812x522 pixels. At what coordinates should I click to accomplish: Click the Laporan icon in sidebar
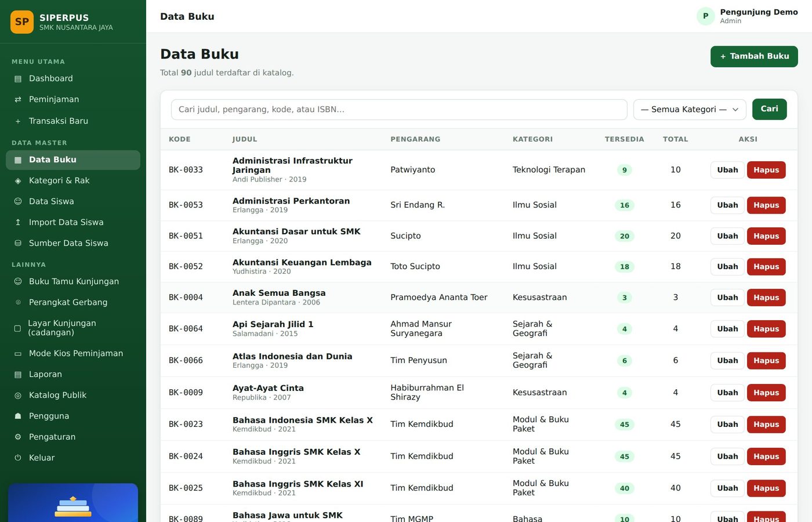click(x=18, y=375)
